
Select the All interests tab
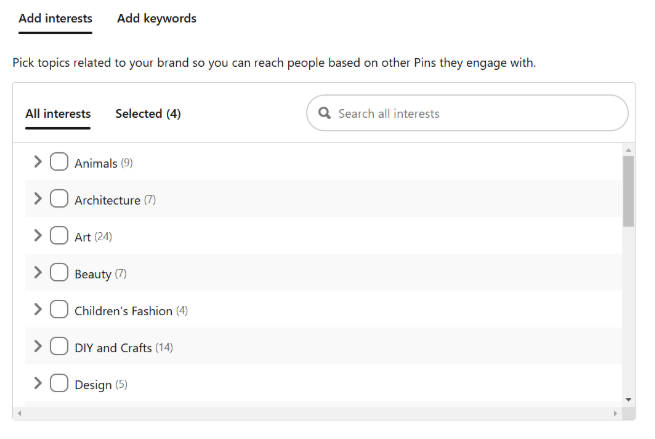[x=58, y=114]
